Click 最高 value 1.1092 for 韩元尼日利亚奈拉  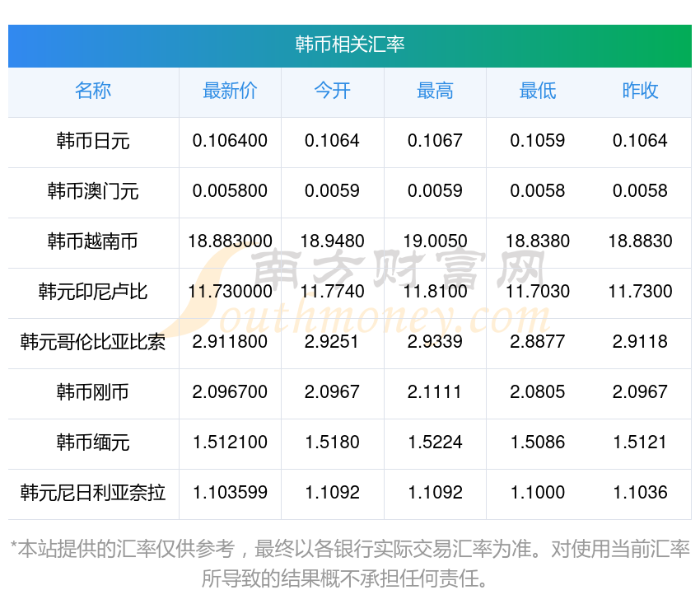435,493
